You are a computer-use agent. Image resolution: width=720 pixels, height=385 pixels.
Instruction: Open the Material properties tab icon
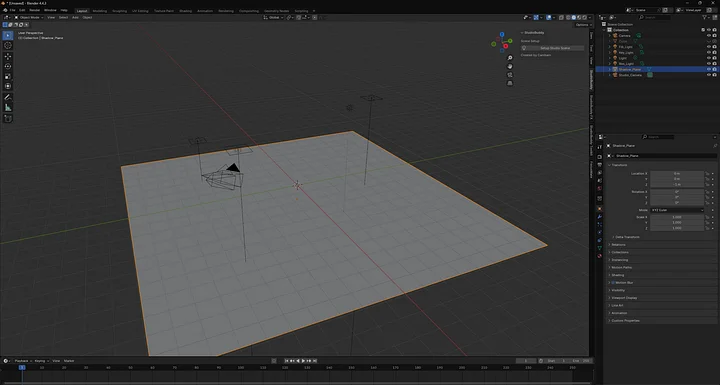click(x=599, y=256)
